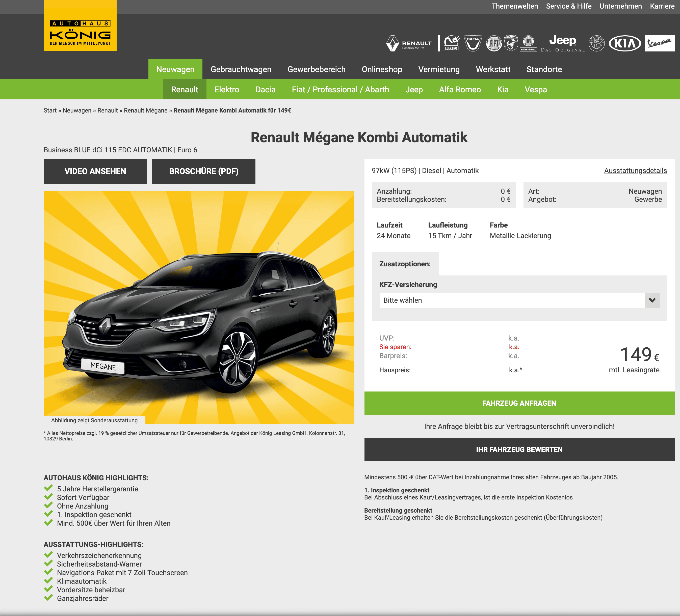This screenshot has height=616, width=680.
Task: Click the 'Ganzjahresräder' list item
Action: pos(83,598)
